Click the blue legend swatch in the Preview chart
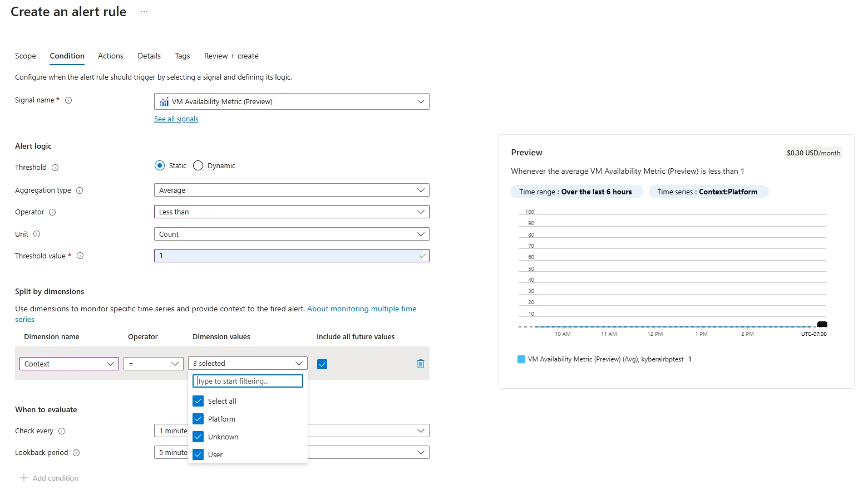 pyautogui.click(x=521, y=359)
